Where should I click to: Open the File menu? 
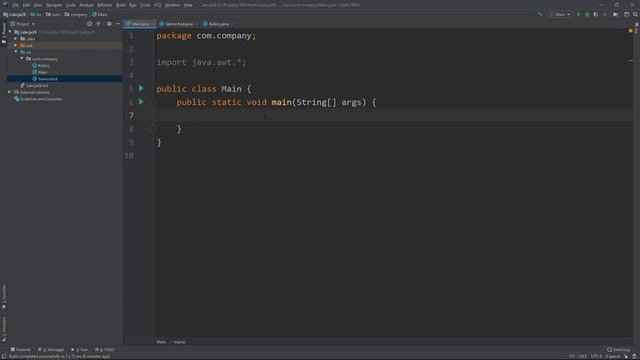click(x=16, y=5)
